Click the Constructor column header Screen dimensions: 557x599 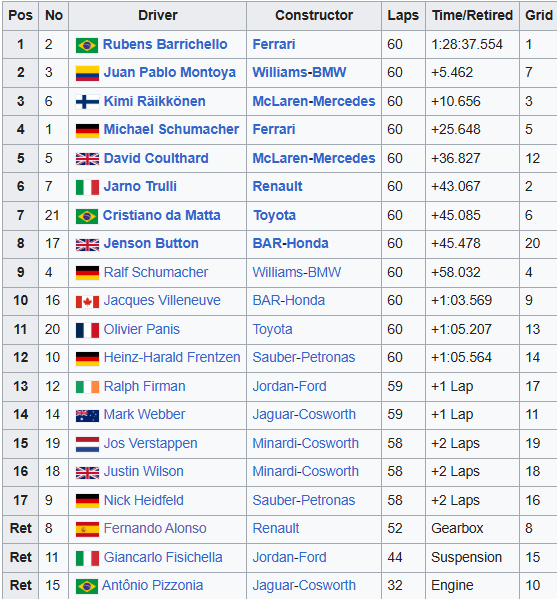click(x=314, y=16)
